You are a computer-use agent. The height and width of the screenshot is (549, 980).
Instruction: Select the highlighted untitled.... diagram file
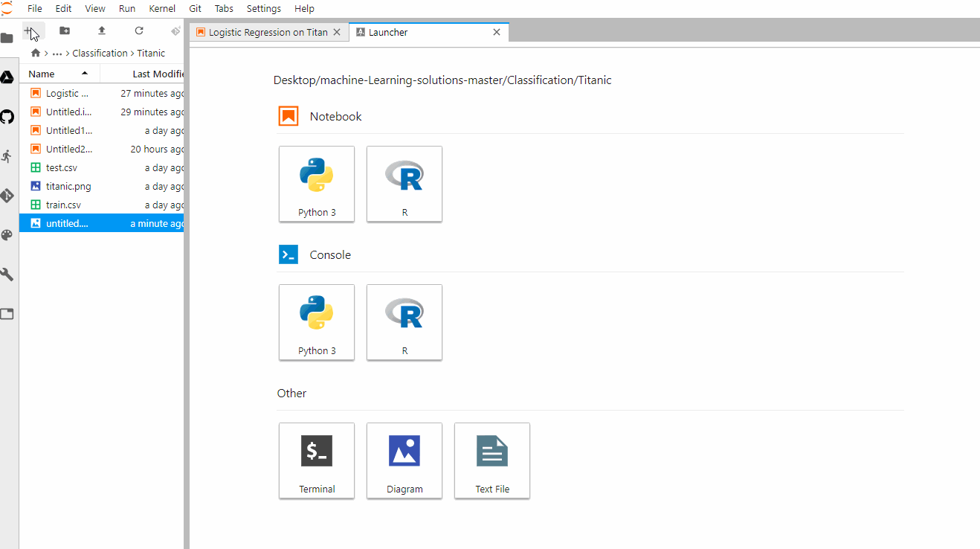pos(102,223)
